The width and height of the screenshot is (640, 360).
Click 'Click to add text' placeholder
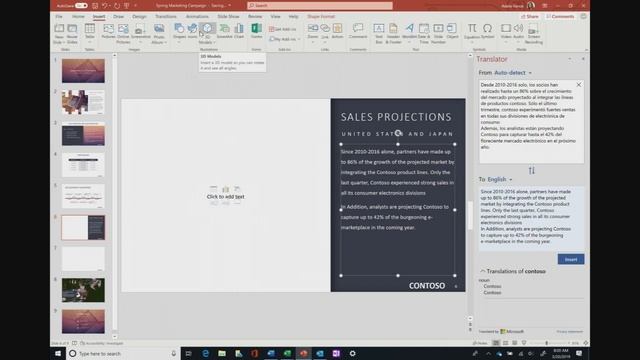tap(225, 197)
